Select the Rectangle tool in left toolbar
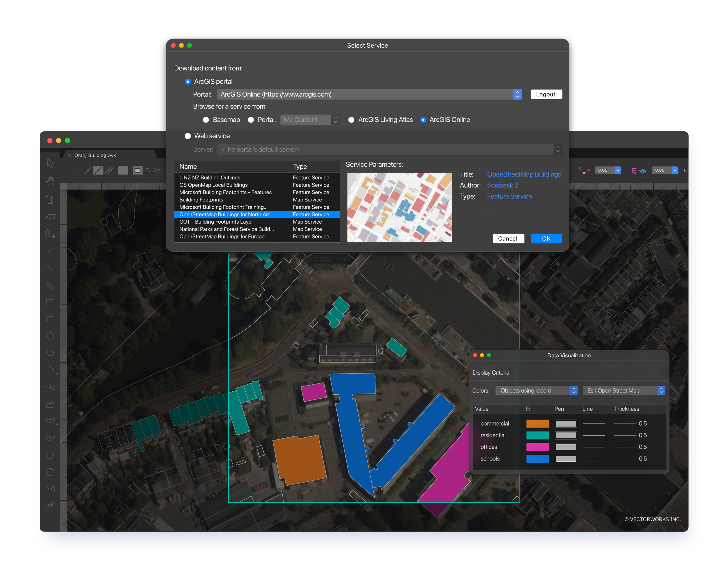This screenshot has height=570, width=728. pos(50,302)
